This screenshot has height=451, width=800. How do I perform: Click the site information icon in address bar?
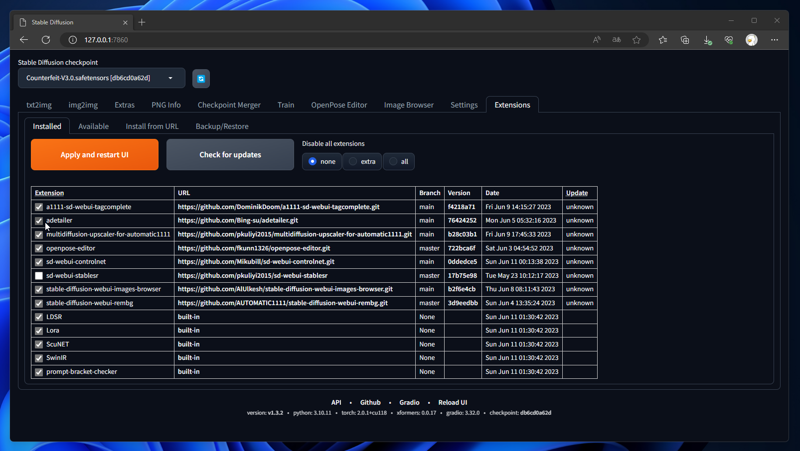pos(72,40)
